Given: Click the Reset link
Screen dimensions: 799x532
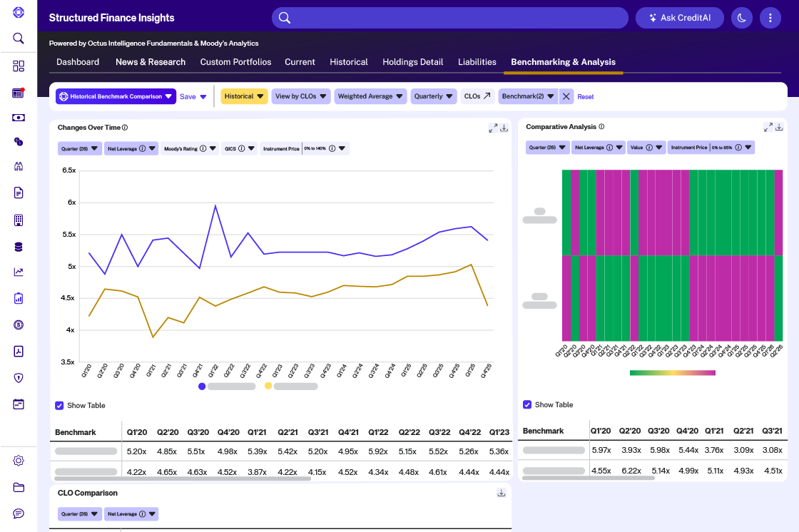Looking at the screenshot, I should tap(586, 97).
